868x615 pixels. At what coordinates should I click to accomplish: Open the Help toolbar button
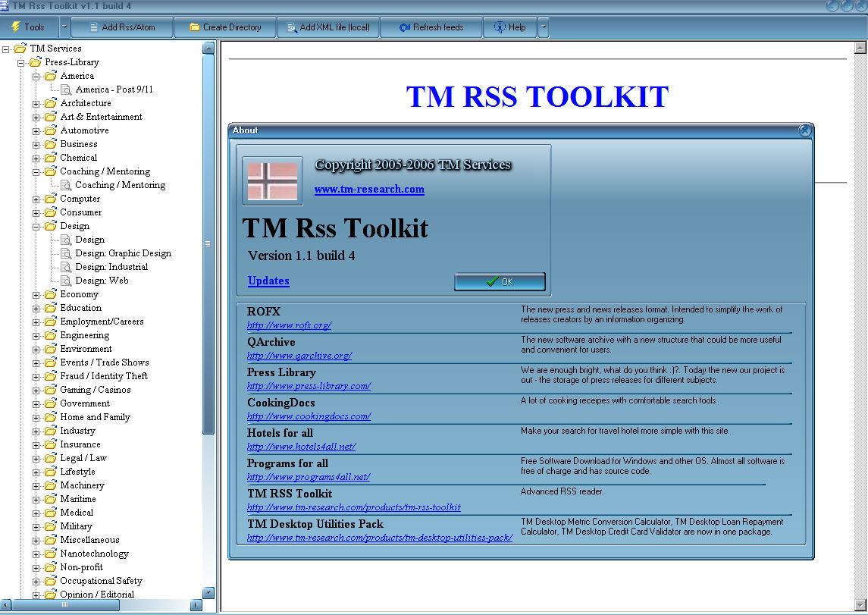click(510, 27)
